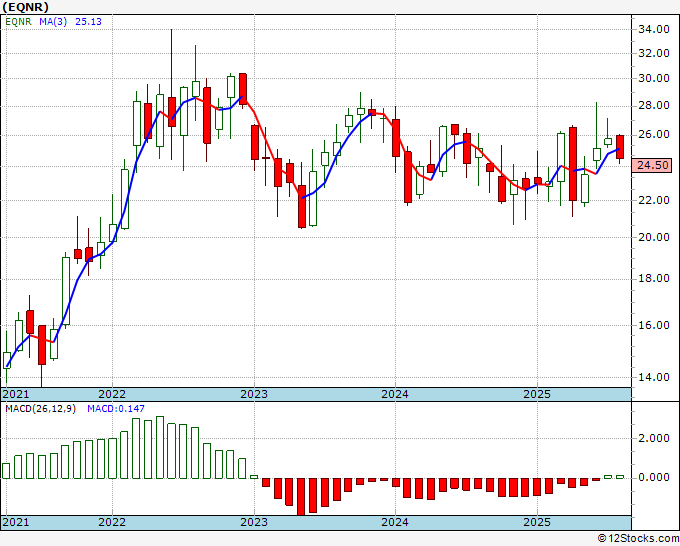680x546 pixels.
Task: Click 2021 on the price chart timeline
Action: [16, 394]
